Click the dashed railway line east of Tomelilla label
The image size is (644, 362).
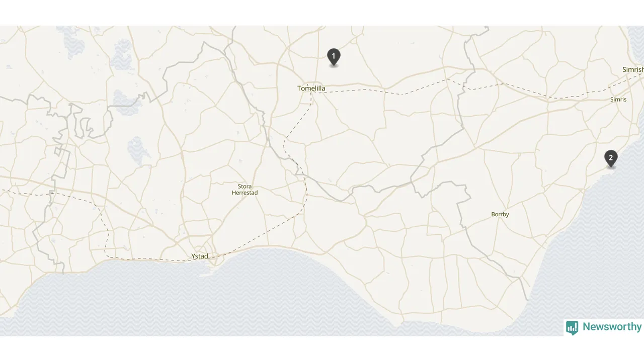pyautogui.click(x=352, y=90)
